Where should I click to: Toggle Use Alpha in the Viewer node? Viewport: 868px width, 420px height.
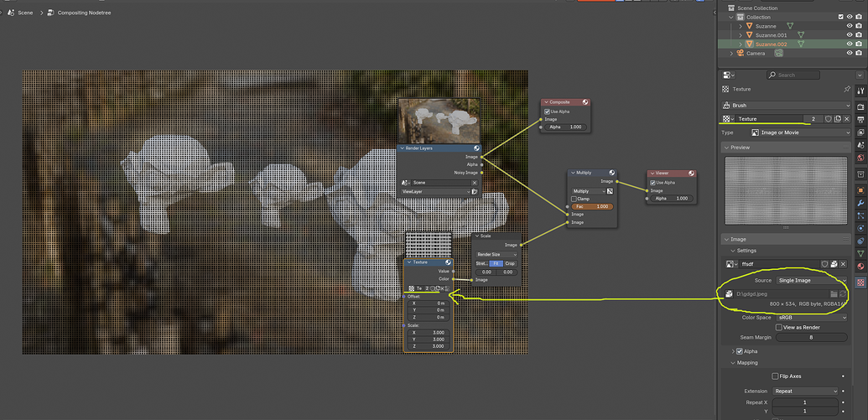click(653, 183)
